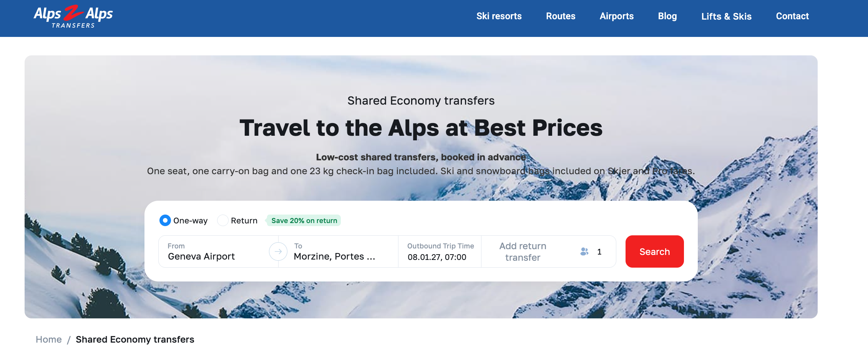The image size is (868, 353).
Task: Click the Save 20% on return badge
Action: 304,220
